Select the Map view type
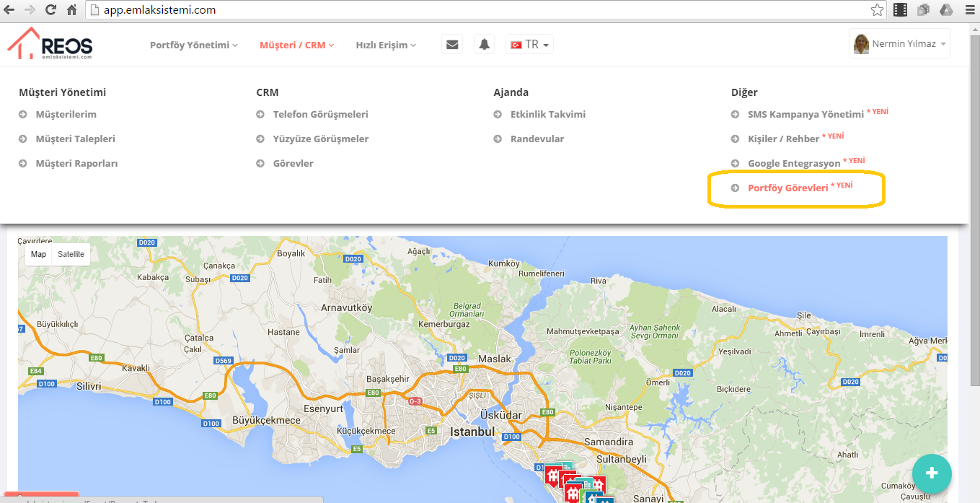Screen dimensions: 980x503 [38, 254]
